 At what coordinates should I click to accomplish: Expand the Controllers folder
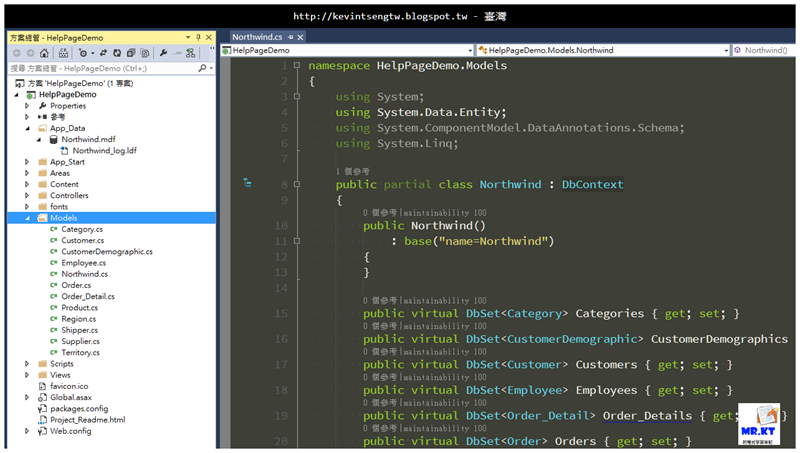click(27, 195)
